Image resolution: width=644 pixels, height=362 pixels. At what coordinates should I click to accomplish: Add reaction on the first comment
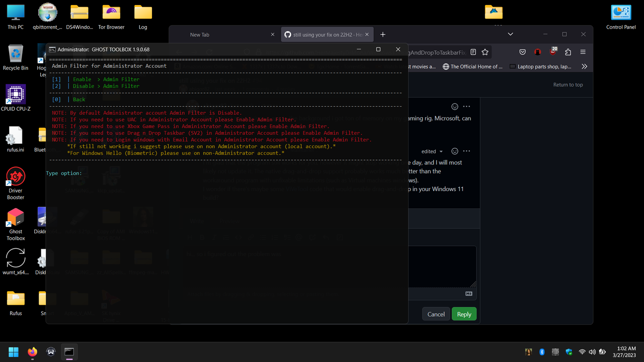tap(455, 107)
